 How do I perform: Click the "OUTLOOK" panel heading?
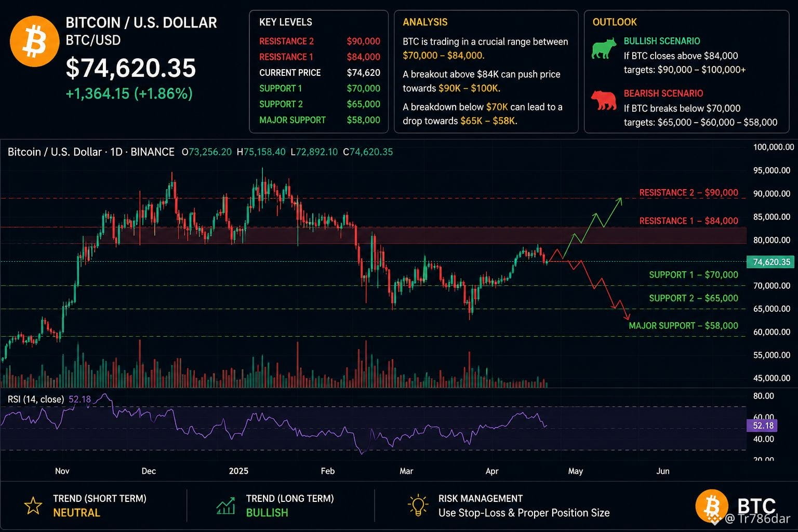point(615,22)
